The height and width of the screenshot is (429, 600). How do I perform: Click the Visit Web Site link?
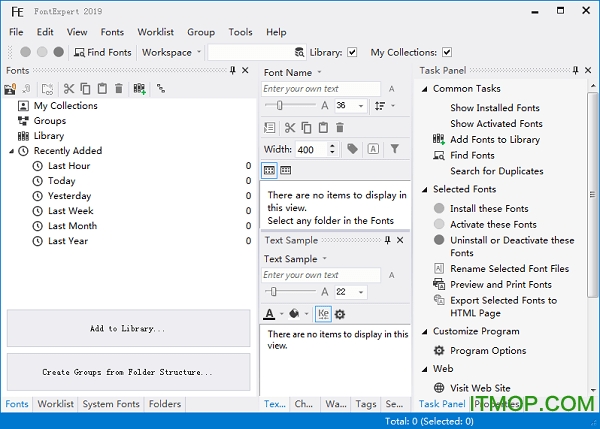(480, 388)
